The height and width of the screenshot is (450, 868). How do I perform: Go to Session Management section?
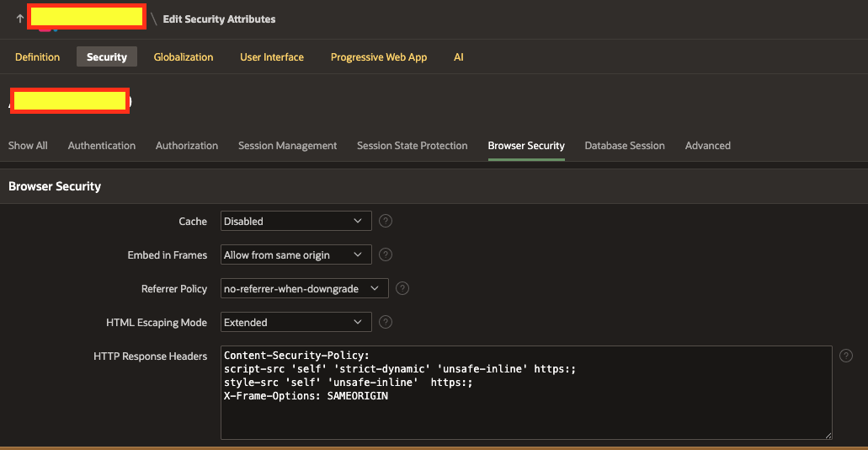coord(287,145)
